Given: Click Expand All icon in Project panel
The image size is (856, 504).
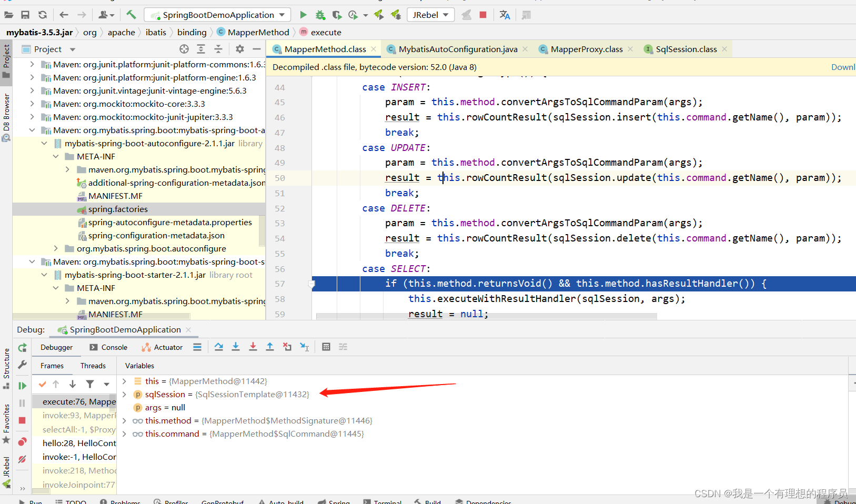Looking at the screenshot, I should (x=201, y=49).
